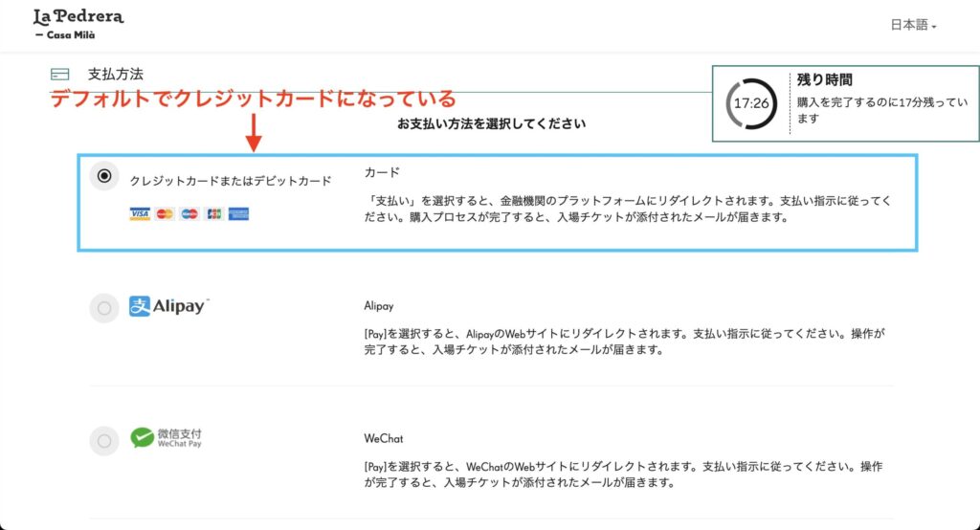Click the WeChat description title text
Screen dimensions: 980x530
383,439
